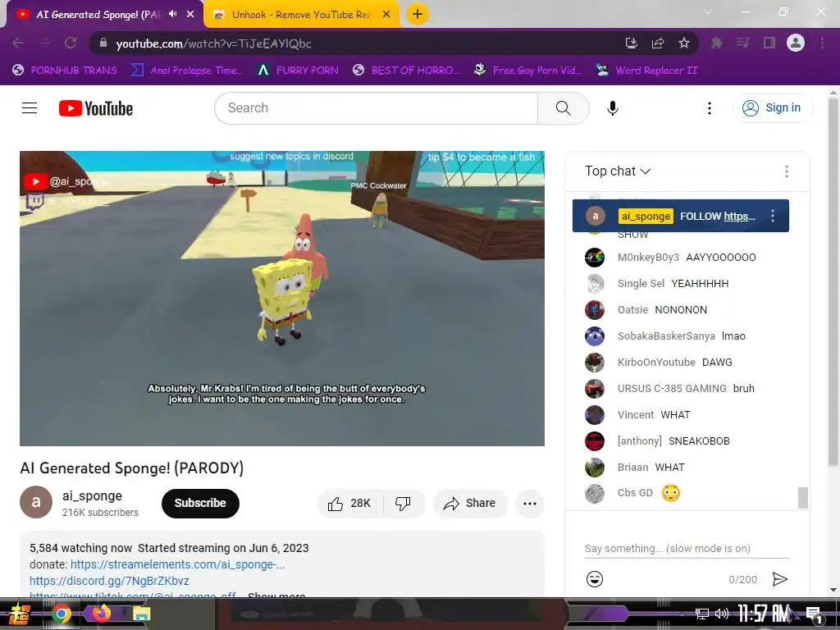Select the AI Generated Sponge tab
This screenshot has width=840, height=630.
pyautogui.click(x=104, y=15)
